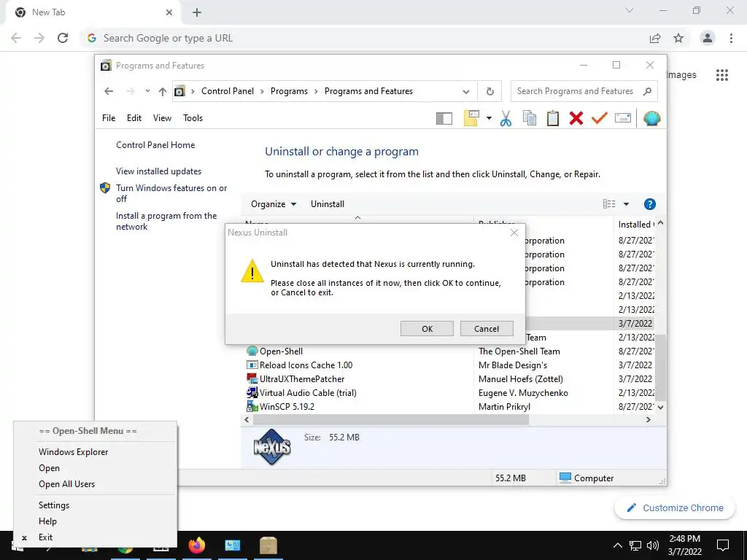This screenshot has height=560, width=747.
Task: Expand the address bar history dropdown
Action: [x=466, y=91]
